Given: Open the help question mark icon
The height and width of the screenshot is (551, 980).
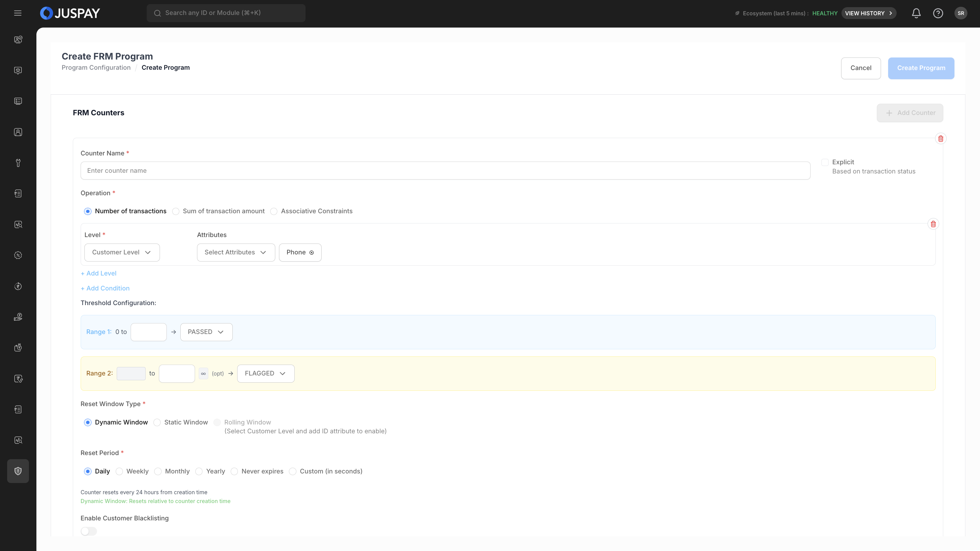Looking at the screenshot, I should coord(938,13).
